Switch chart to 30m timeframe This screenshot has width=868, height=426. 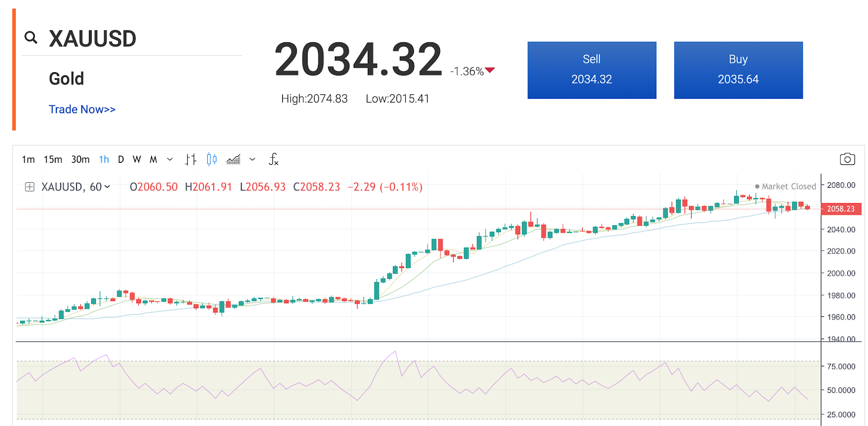click(80, 160)
